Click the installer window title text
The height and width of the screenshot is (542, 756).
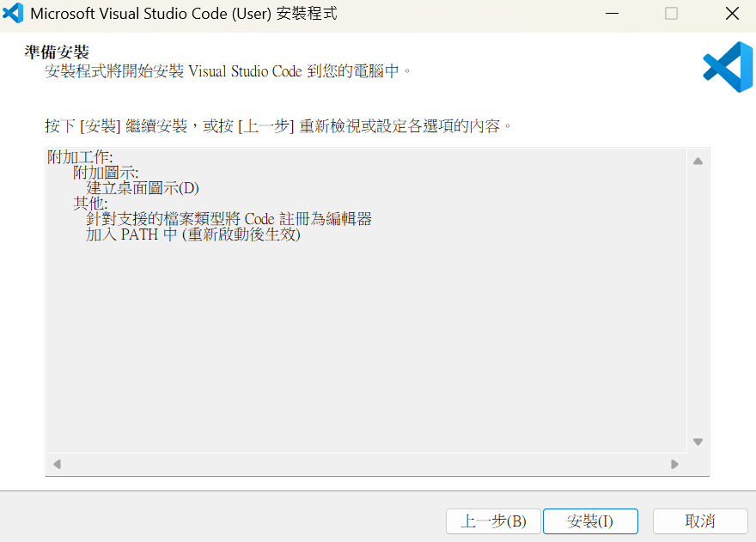(x=184, y=14)
